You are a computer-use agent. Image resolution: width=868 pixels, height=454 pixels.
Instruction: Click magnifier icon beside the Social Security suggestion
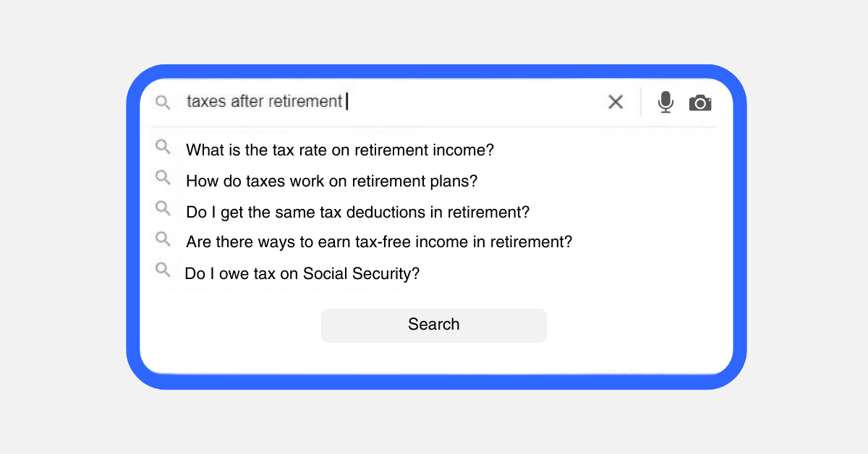coord(163,270)
